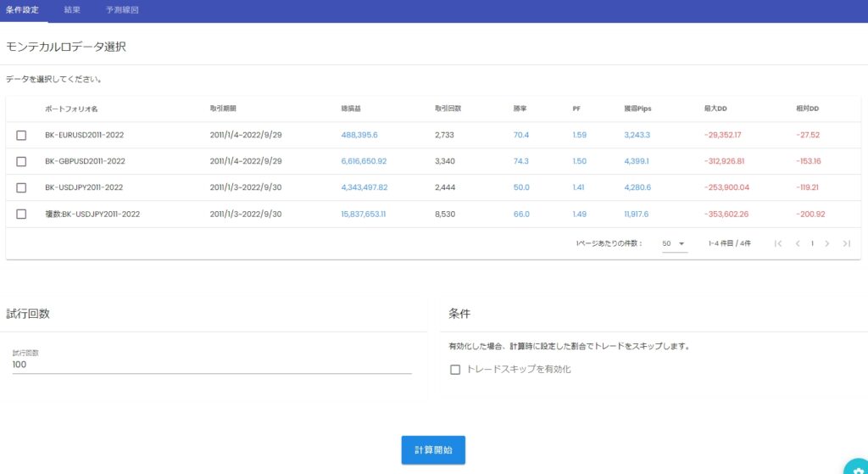The height and width of the screenshot is (474, 868).
Task: Sort by the 総損益 column header
Action: tap(351, 109)
